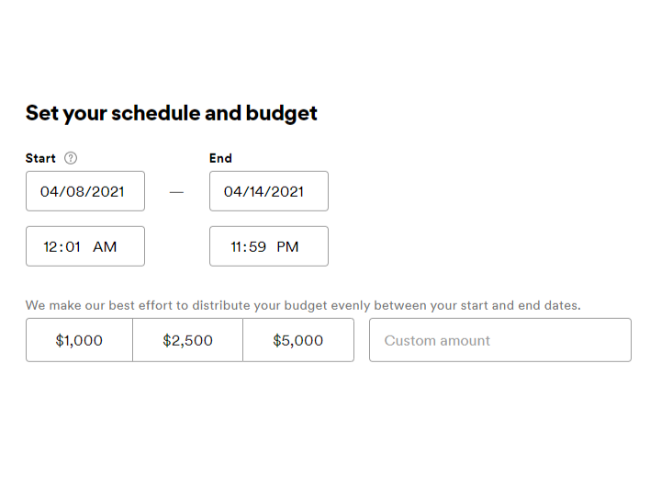Choose the $2,500 budget option
The image size is (650, 500).
click(x=188, y=340)
